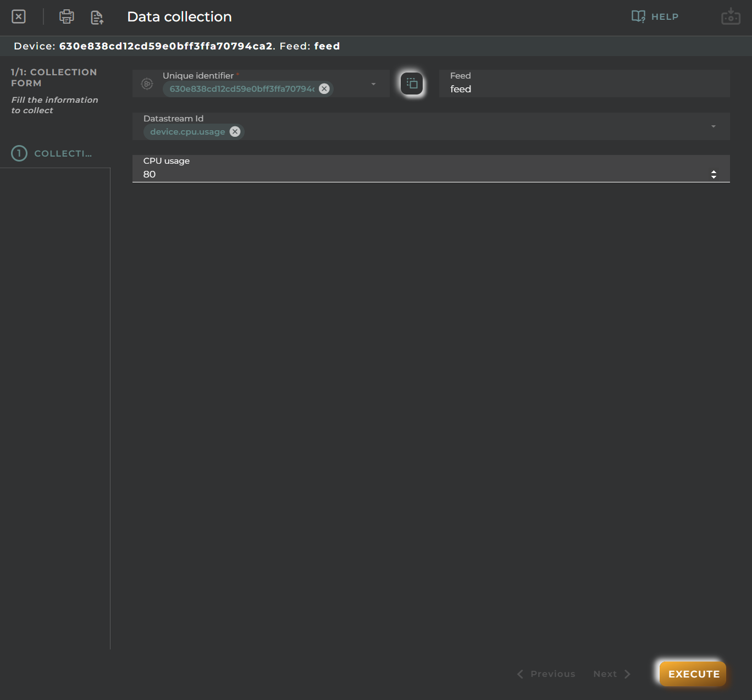Expand the Datastream Id dropdown
Viewport: 752px width, 700px height.
coord(714,126)
